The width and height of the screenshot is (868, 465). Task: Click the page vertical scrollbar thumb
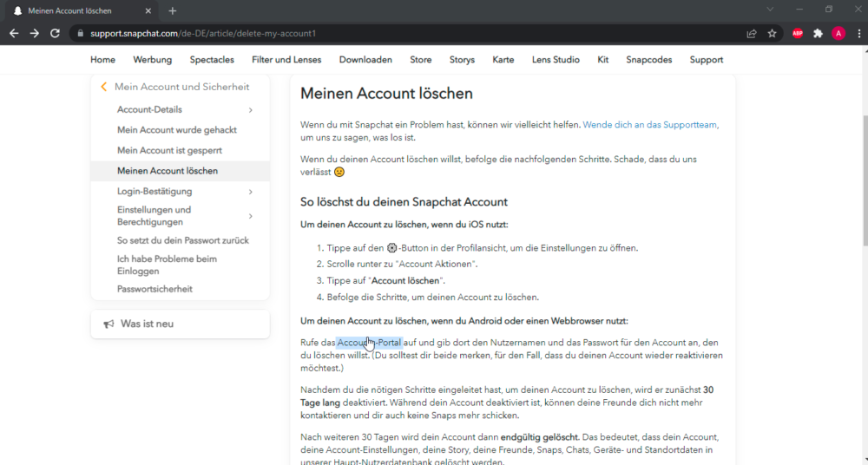(865, 180)
